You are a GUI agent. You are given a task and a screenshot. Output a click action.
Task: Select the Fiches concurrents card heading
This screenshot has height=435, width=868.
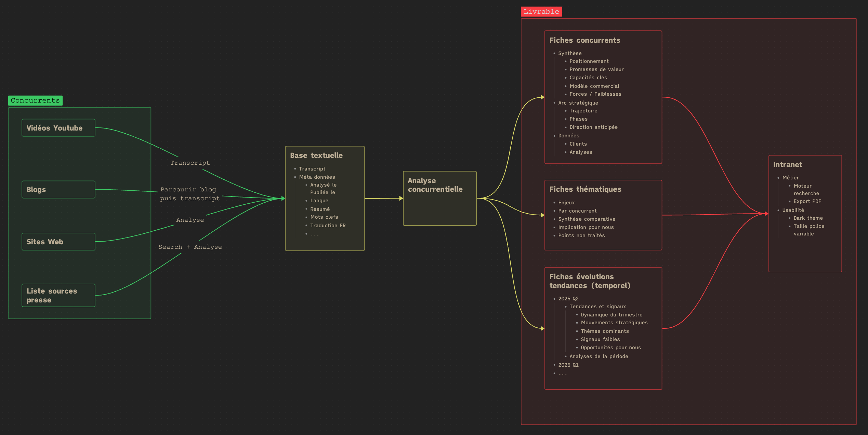(585, 40)
